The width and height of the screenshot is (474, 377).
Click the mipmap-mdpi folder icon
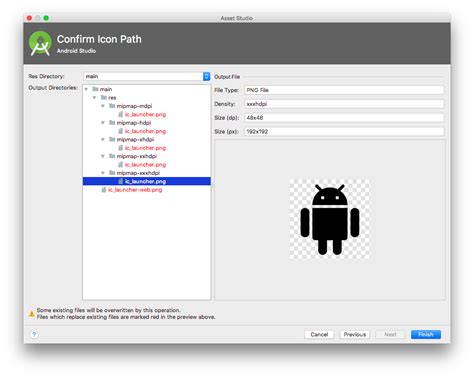tap(112, 106)
